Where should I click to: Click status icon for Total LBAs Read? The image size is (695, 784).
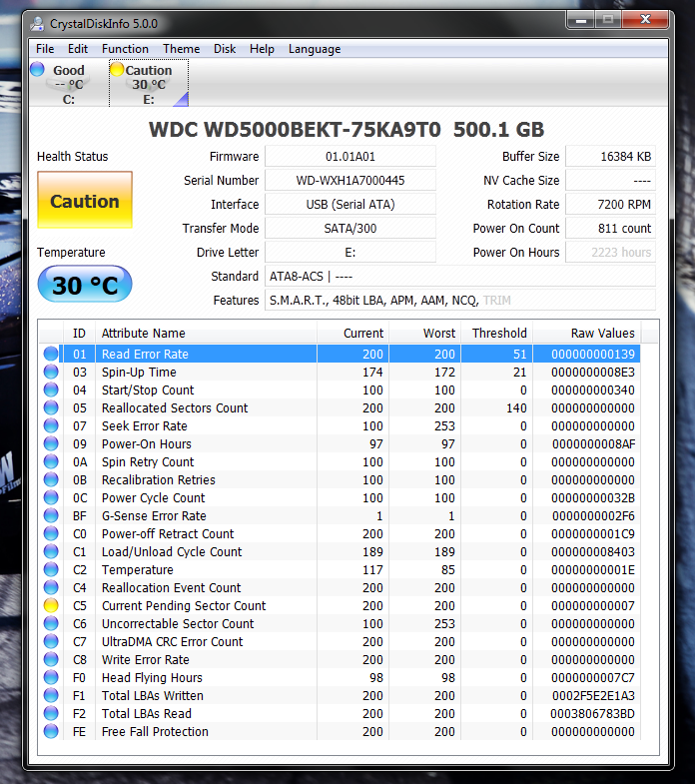click(51, 713)
